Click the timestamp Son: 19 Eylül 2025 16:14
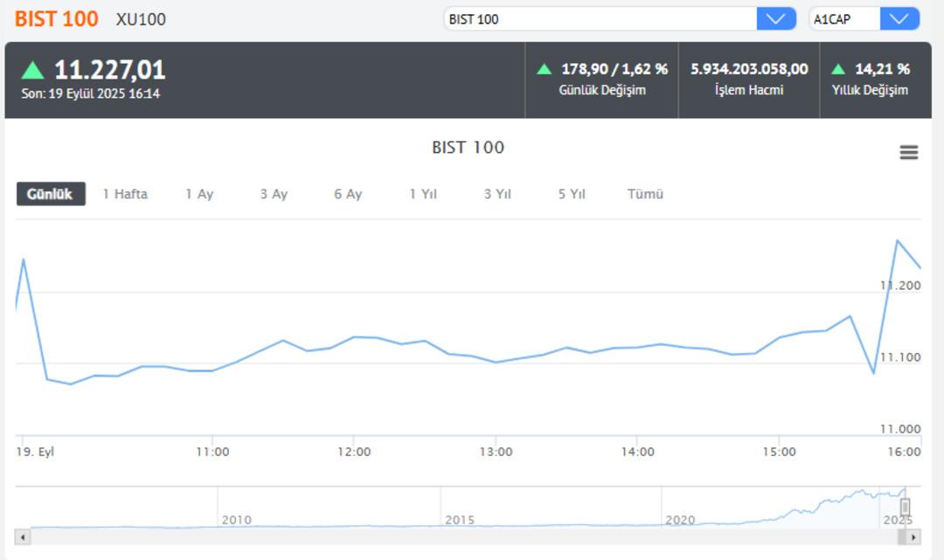944x560 pixels. coord(91,93)
